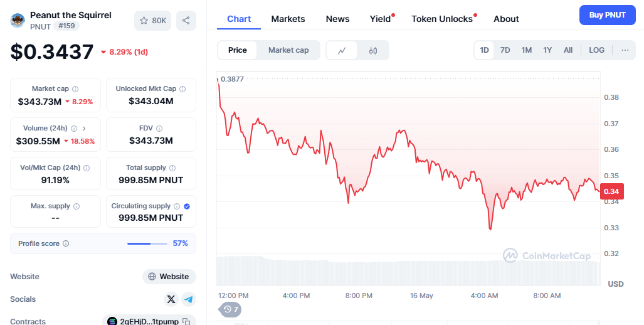Select the Market cap chart toggle
The height and width of the screenshot is (325, 644).
(288, 50)
